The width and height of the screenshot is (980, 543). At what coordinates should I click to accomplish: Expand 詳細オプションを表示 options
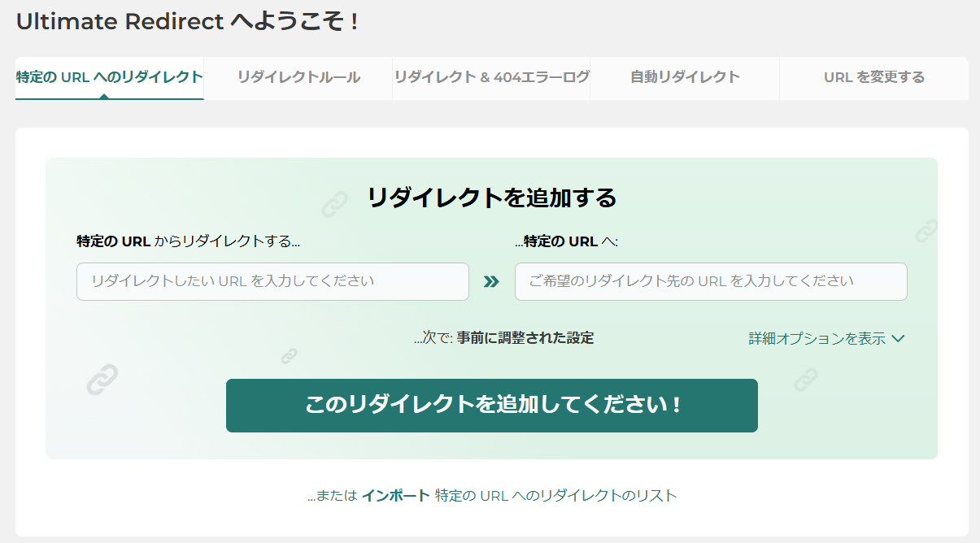click(826, 339)
